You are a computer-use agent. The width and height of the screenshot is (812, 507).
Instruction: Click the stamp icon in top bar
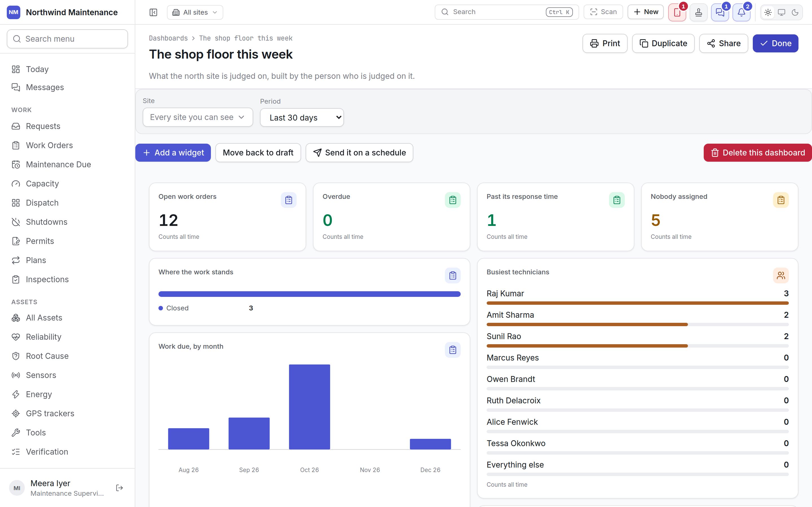[699, 12]
